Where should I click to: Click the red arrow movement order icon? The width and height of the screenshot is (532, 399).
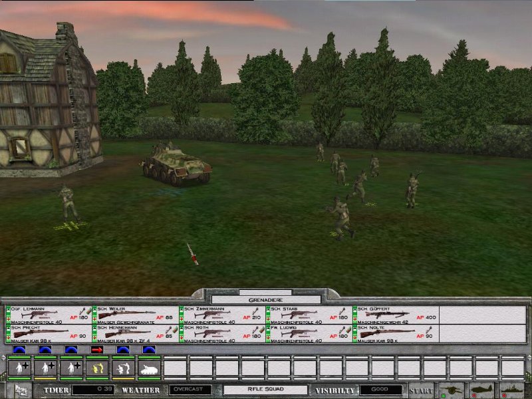point(96,349)
